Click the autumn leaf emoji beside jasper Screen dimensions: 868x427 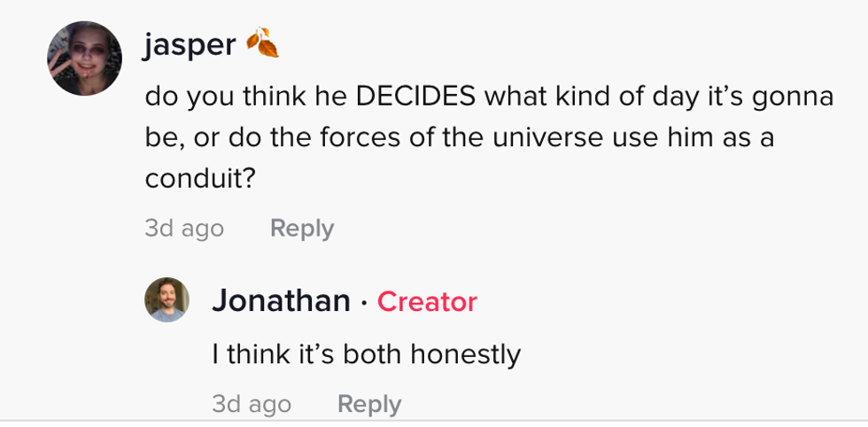(x=262, y=43)
